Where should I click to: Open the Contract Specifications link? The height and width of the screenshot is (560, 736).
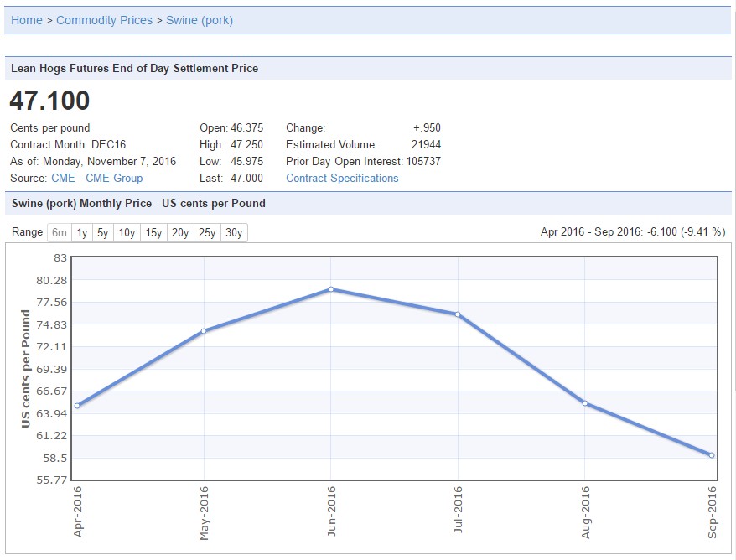pos(342,178)
